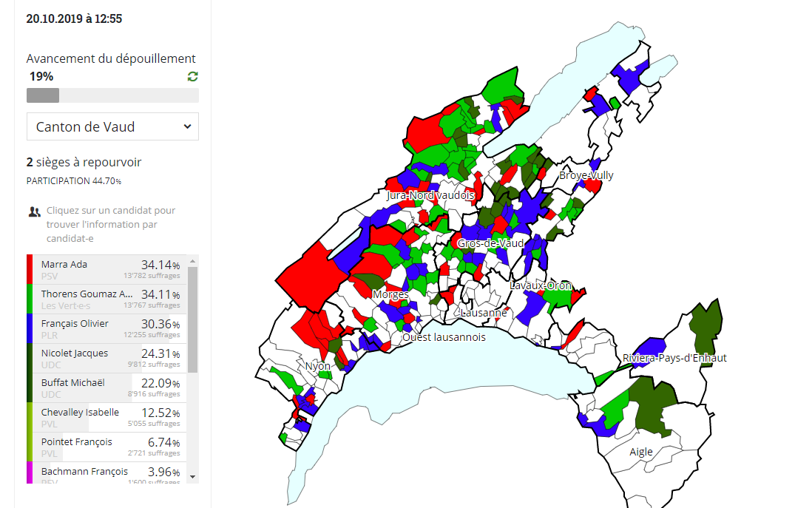Image resolution: width=812 pixels, height=508 pixels.
Task: Select the Aigle district on the map
Action: (641, 452)
